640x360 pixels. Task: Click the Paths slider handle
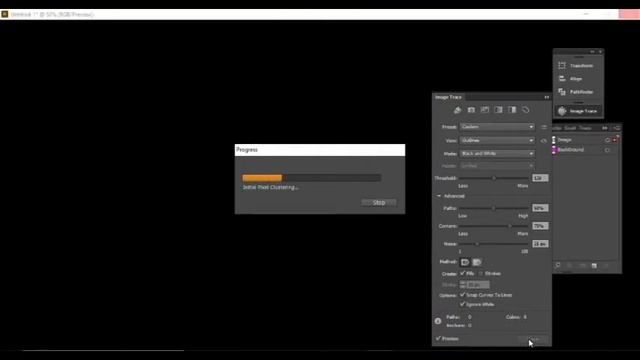(x=493, y=208)
